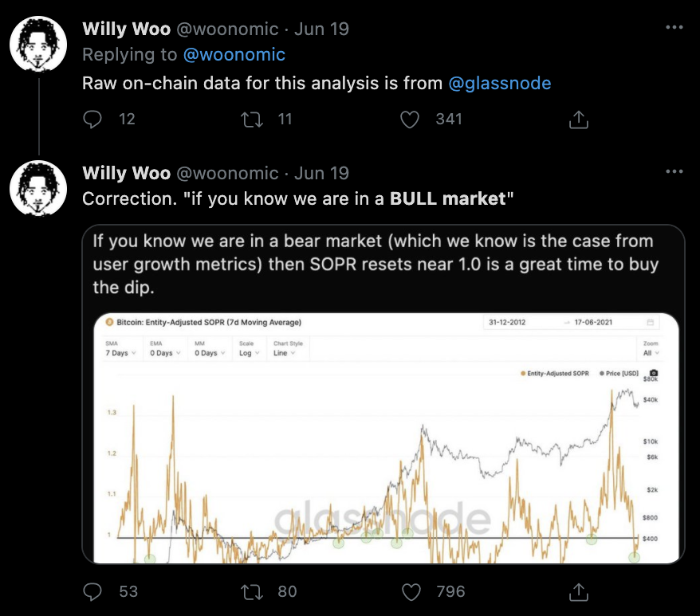Expand the Zoom dropdown showing All
The width and height of the screenshot is (700, 616).
[x=649, y=353]
